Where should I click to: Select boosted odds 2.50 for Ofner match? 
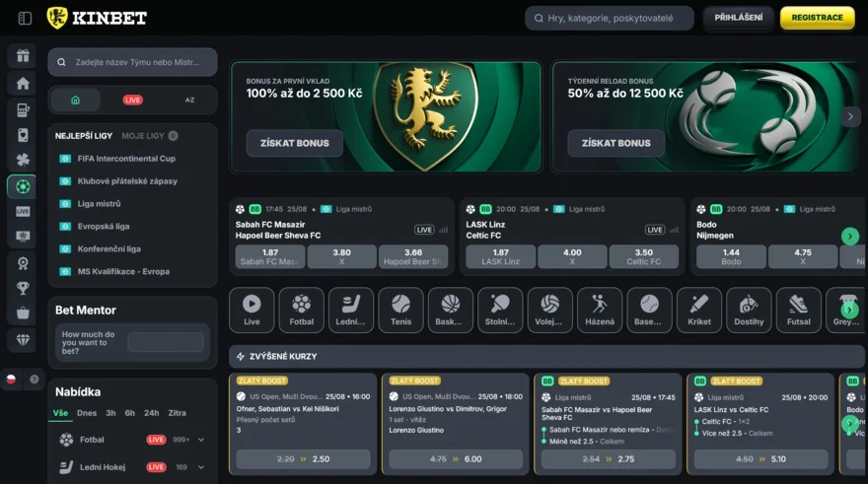coord(303,459)
